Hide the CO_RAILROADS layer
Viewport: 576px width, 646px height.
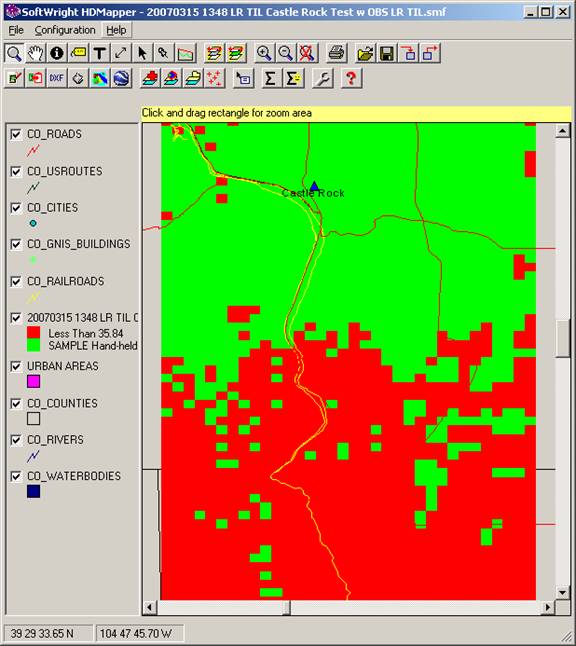point(16,281)
